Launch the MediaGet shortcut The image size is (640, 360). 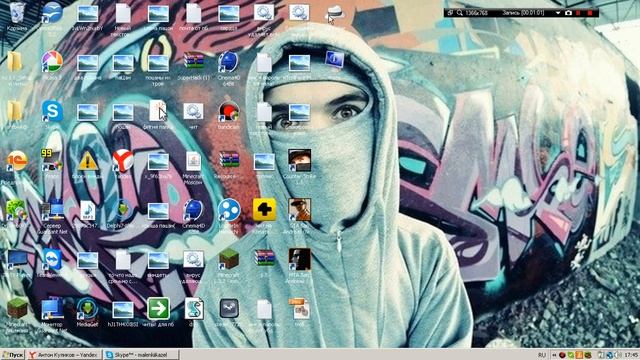click(x=87, y=309)
